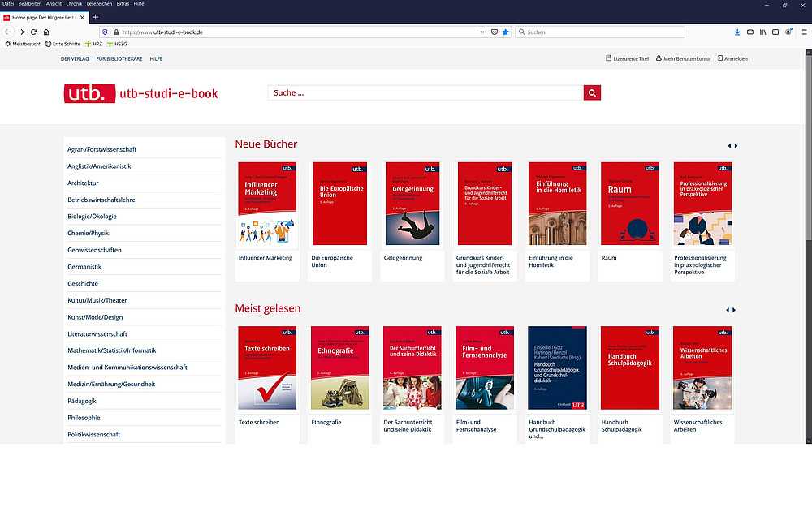Show previous books in Meist gelesen

pyautogui.click(x=728, y=310)
